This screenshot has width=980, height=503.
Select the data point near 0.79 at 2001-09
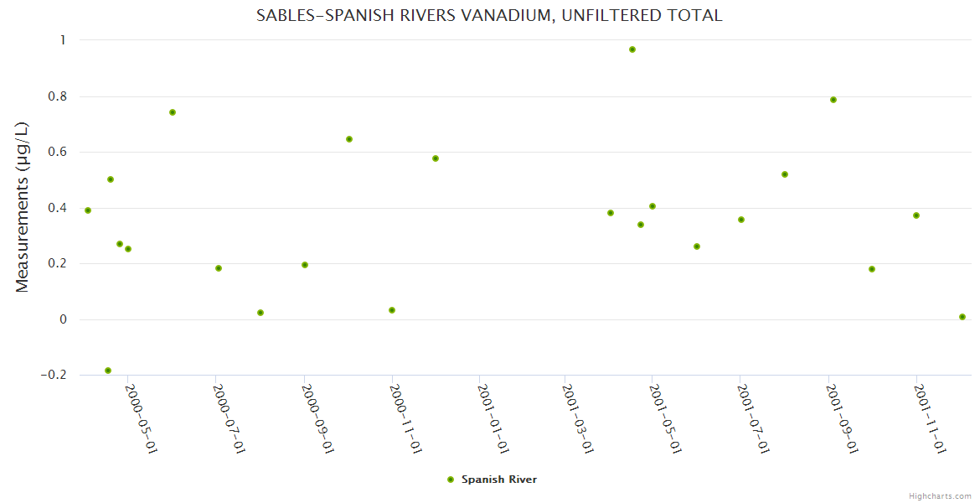tap(833, 100)
